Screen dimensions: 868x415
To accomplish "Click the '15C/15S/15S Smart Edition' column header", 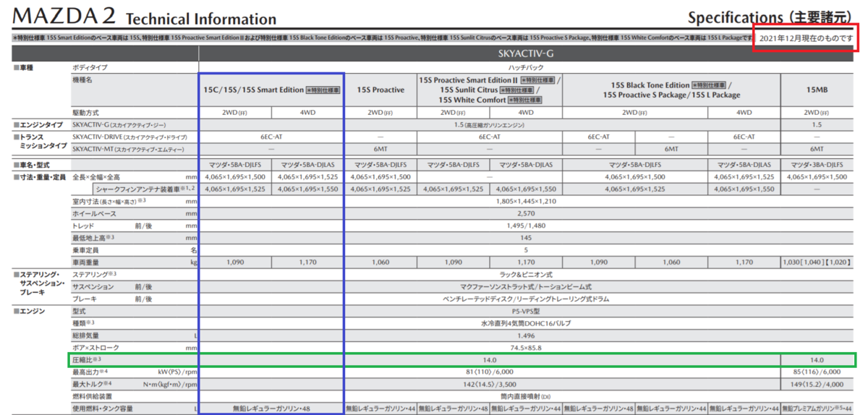I will click(253, 90).
